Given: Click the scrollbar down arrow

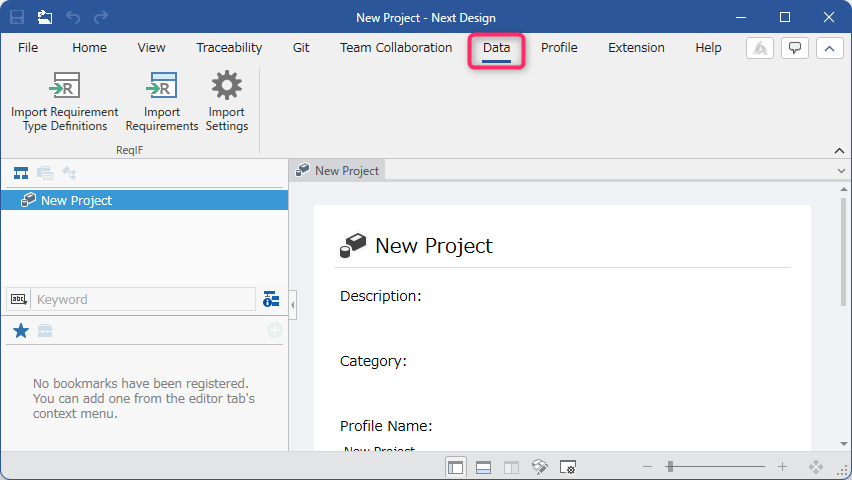Looking at the screenshot, I should [x=843, y=444].
